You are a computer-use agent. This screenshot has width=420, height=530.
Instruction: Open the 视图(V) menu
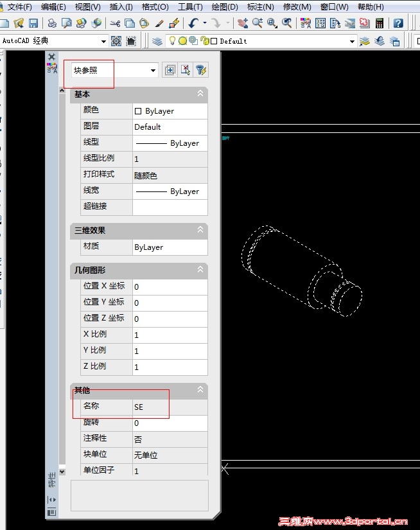click(87, 7)
